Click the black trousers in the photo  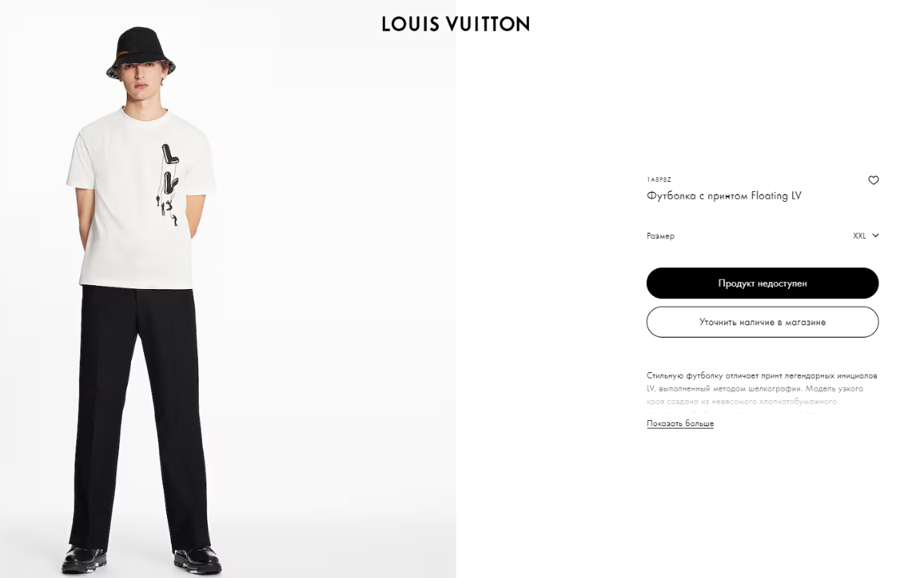140,416
